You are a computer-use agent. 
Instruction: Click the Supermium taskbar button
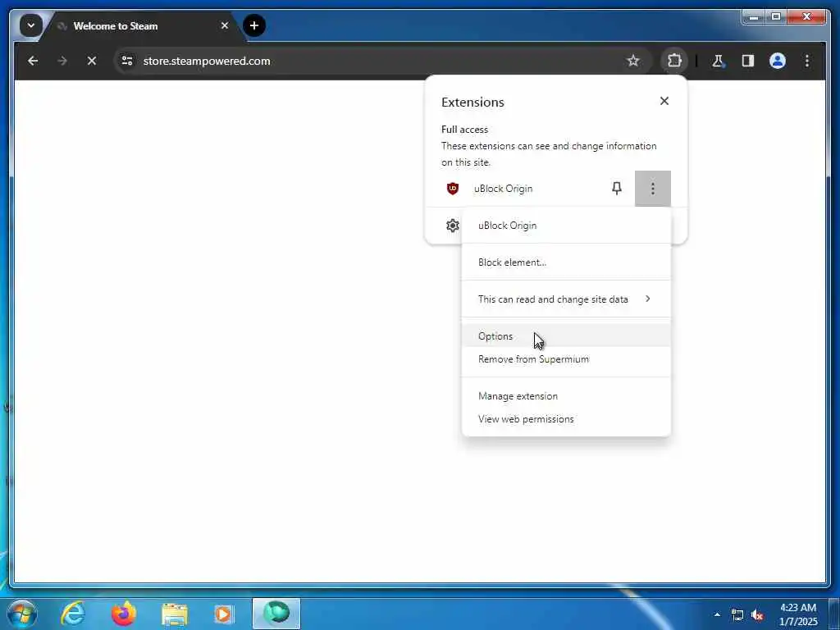click(x=276, y=614)
